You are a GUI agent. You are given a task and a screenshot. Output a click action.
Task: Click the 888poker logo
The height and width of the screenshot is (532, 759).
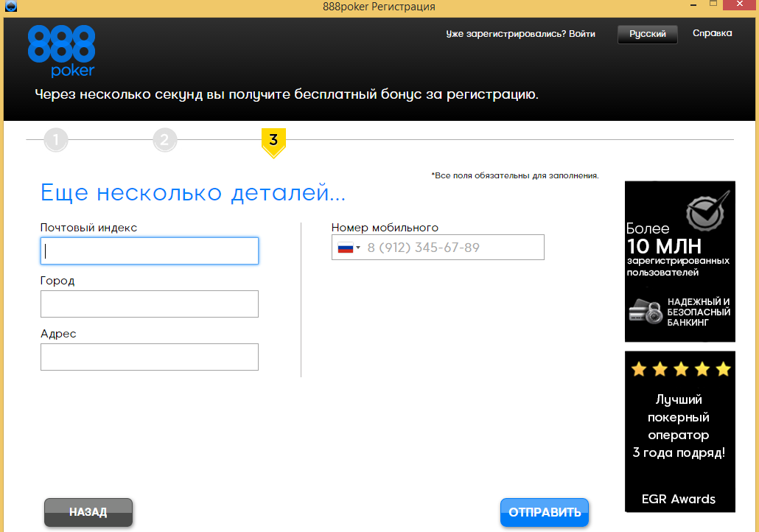[62, 51]
